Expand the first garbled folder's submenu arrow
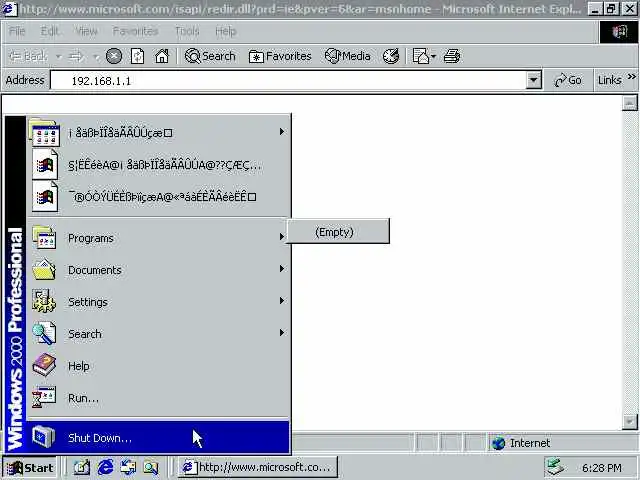 coord(282,131)
